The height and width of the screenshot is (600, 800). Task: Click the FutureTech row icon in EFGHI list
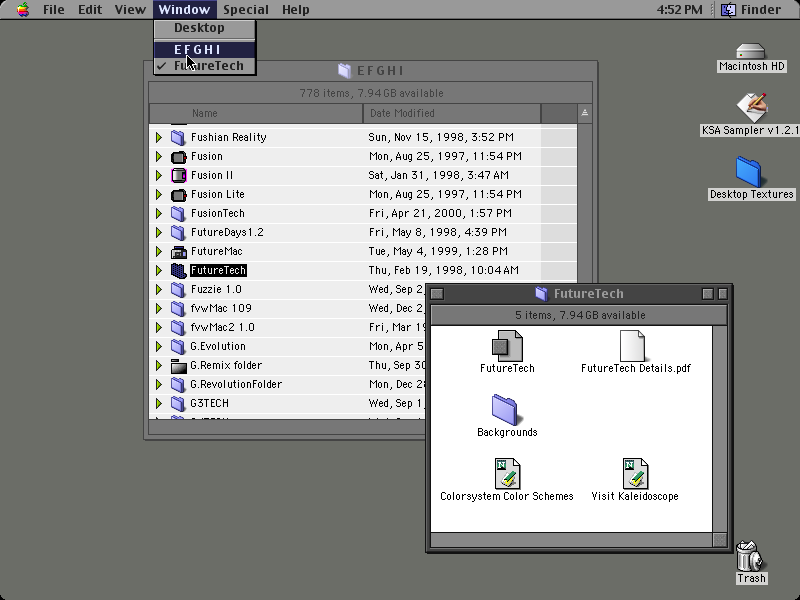pos(178,270)
